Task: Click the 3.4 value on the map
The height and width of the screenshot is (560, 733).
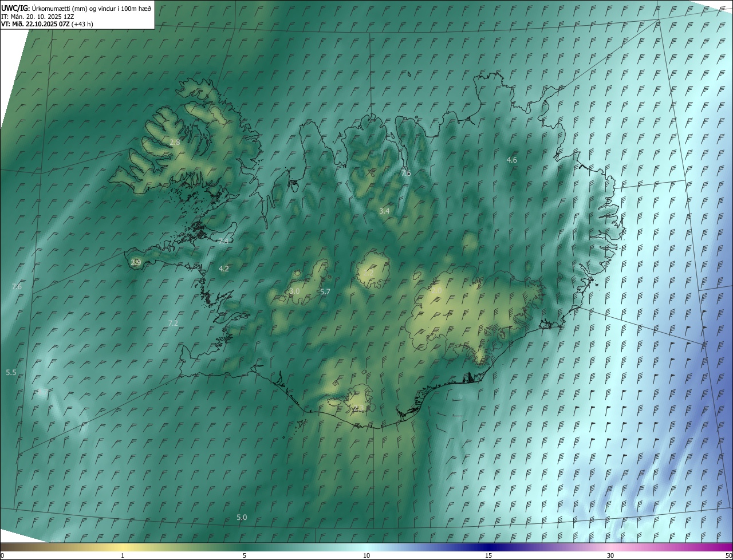Action: [x=384, y=211]
